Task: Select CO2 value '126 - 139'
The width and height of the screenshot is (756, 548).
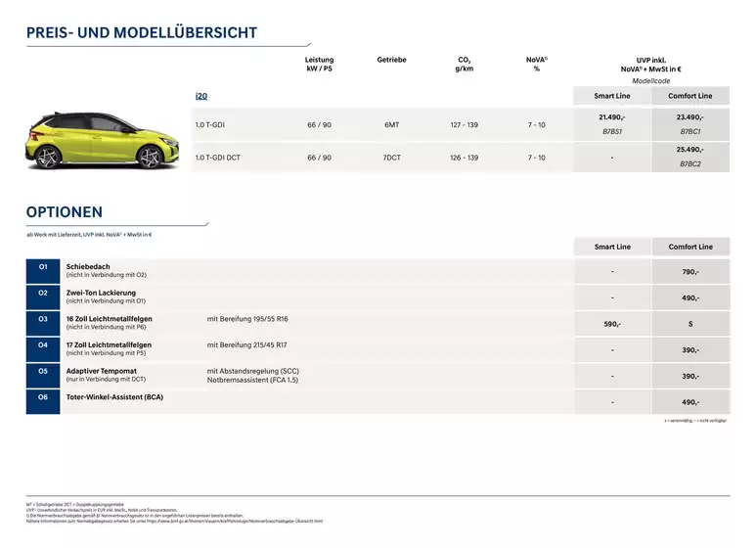Action: [x=464, y=158]
